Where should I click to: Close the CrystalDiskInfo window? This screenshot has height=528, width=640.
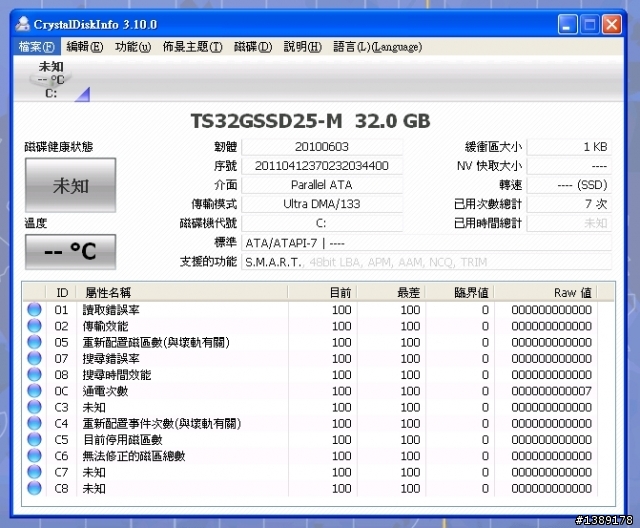point(612,24)
